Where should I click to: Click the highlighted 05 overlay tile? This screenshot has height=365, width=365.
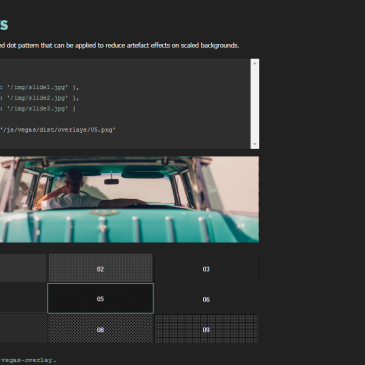(x=100, y=298)
